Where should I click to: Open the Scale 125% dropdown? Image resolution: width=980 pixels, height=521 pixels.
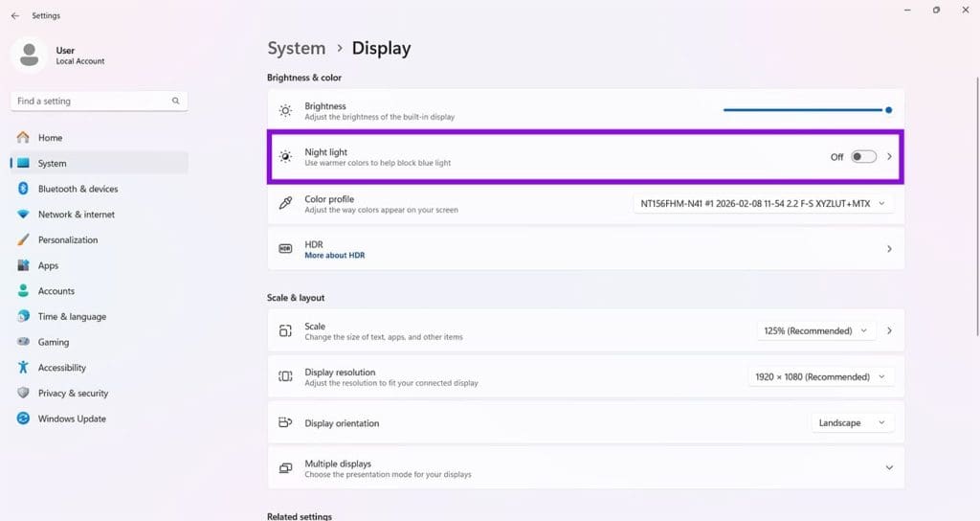tap(815, 330)
